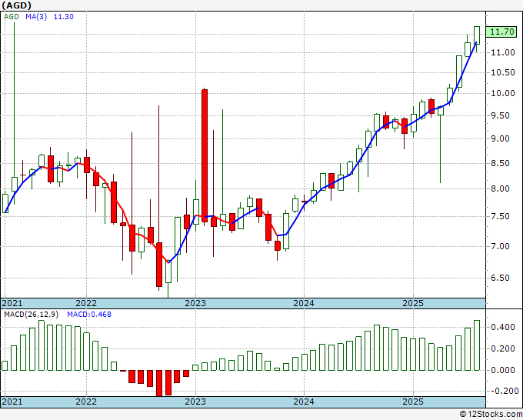Viewport: 523px width, 420px height.
Task: Click 2021 on the MACD timeline
Action: coord(12,402)
